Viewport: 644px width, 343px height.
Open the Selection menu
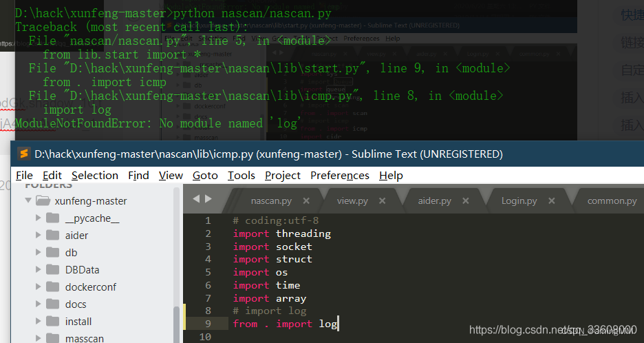point(95,176)
